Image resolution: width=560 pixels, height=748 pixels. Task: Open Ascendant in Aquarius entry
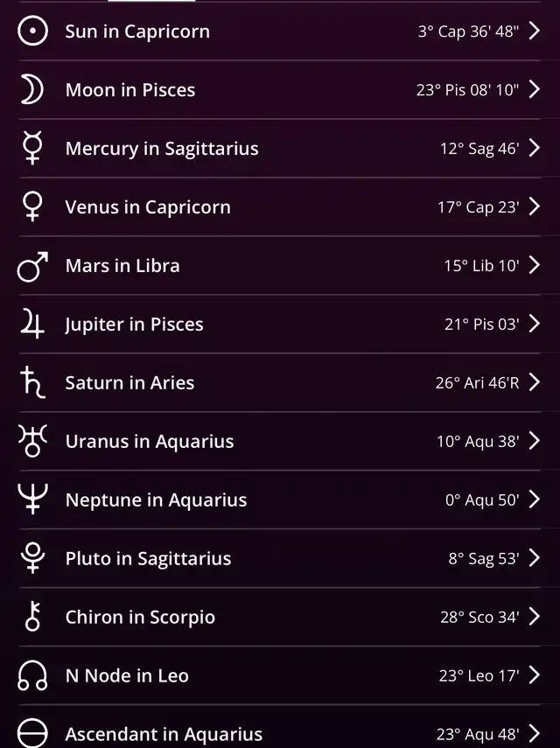click(280, 730)
